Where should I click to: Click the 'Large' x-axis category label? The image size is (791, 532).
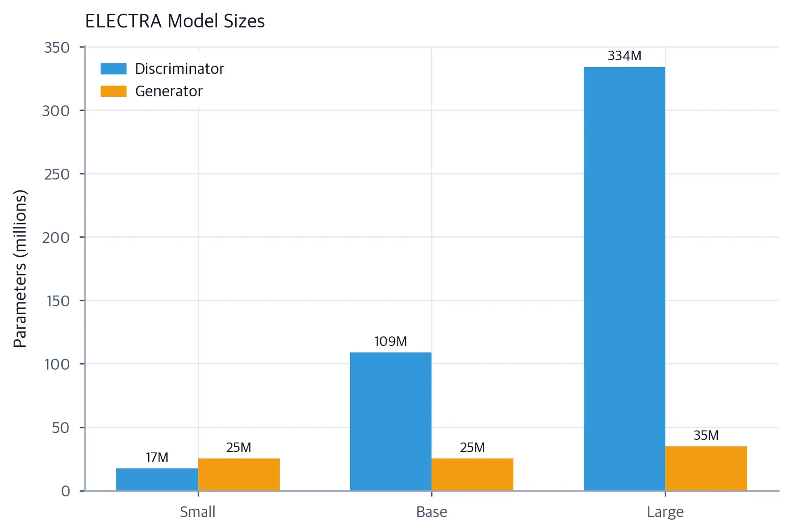click(665, 512)
